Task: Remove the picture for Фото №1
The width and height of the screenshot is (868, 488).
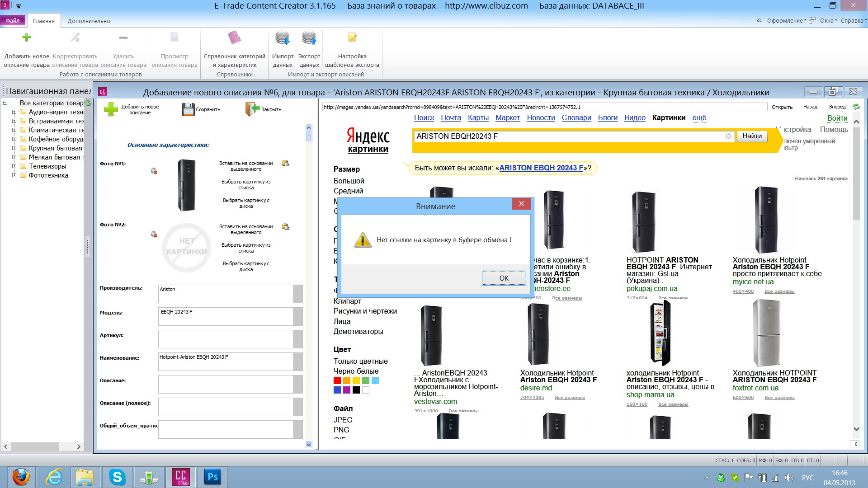Action: (x=154, y=171)
